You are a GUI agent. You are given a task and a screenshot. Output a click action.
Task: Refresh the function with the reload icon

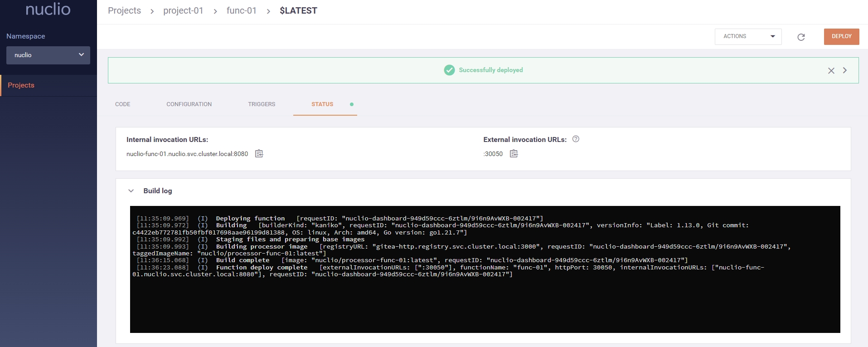point(801,37)
